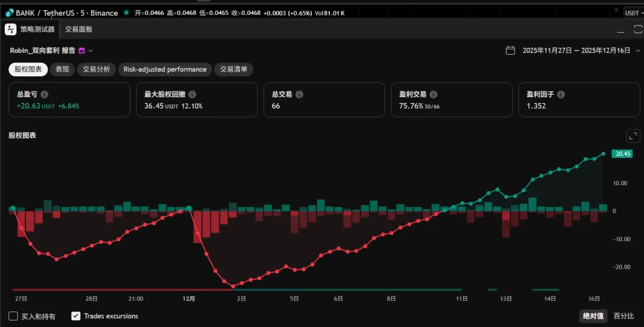Uncheck the Trades excursions checkbox
Image resolution: width=644 pixels, height=327 pixels.
[76, 316]
